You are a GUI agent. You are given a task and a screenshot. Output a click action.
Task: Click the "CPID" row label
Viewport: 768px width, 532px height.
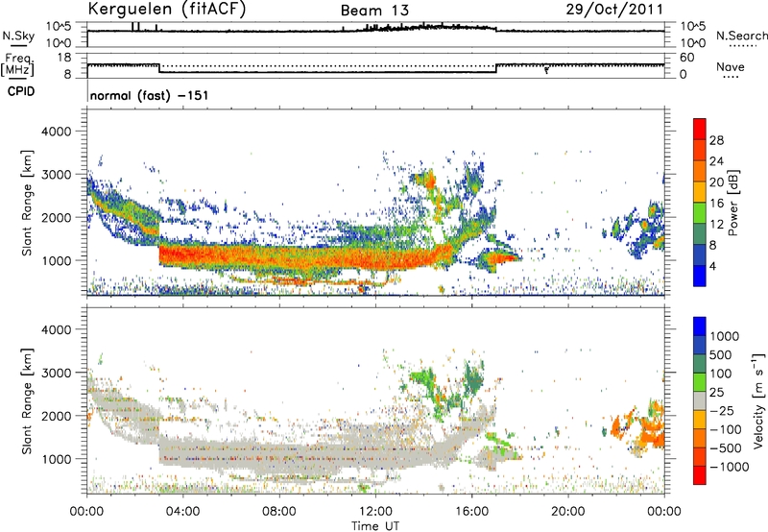coord(21,91)
